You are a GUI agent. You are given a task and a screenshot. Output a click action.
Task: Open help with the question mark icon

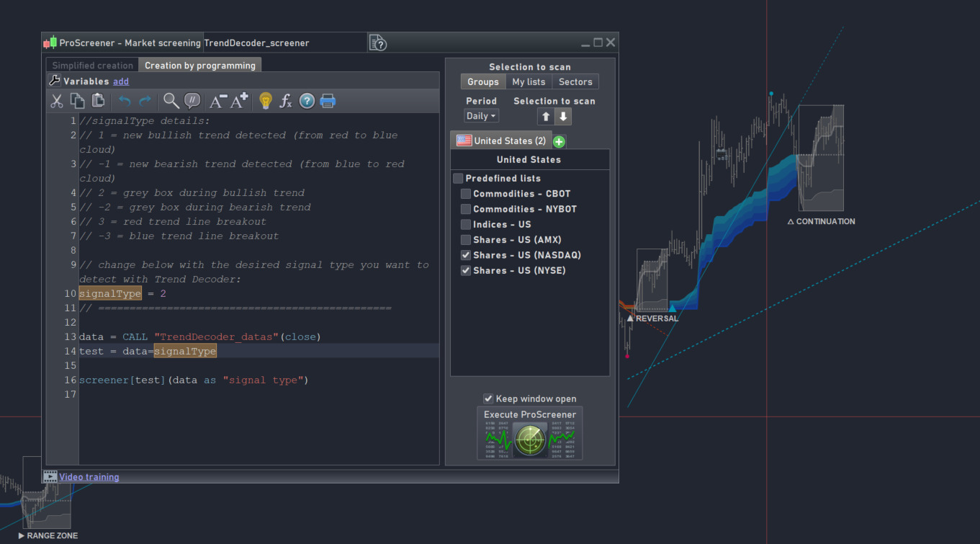tap(307, 101)
